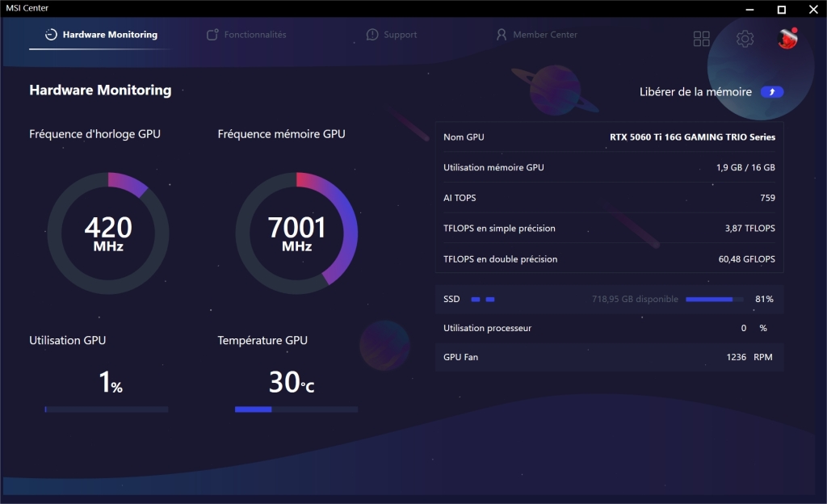827x504 pixels.
Task: Click the Libérer de la mémoire button
Action: 771,92
